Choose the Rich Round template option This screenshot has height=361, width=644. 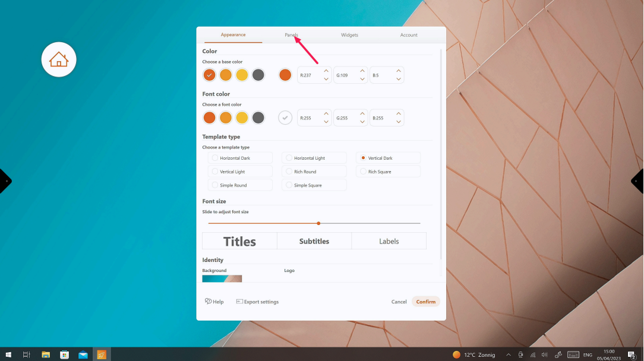pos(289,172)
